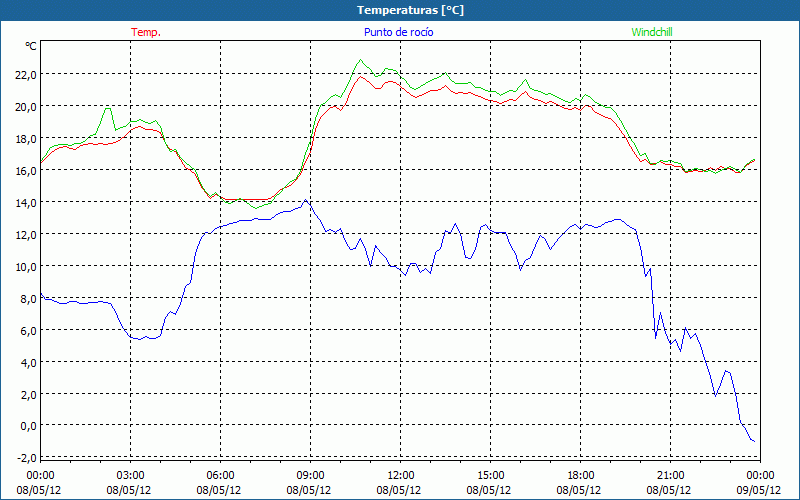800x500 pixels.
Task: Click the 09/05/12 date label
Action: pyautogui.click(x=759, y=490)
